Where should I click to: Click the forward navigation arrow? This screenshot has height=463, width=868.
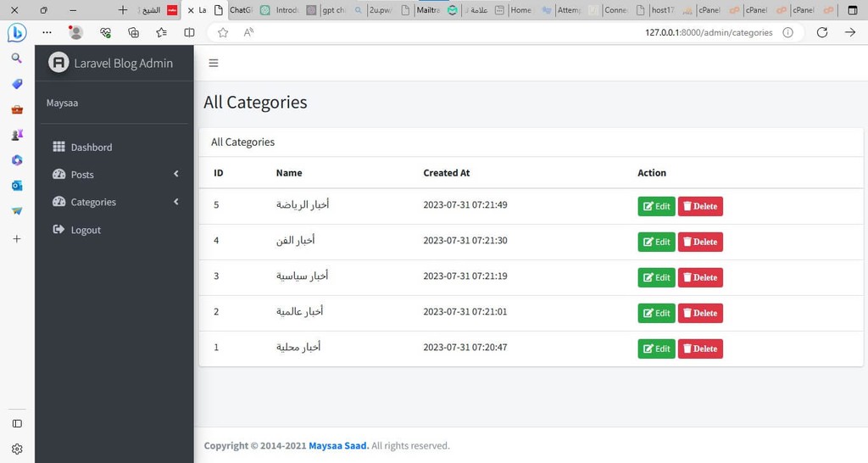(x=850, y=33)
